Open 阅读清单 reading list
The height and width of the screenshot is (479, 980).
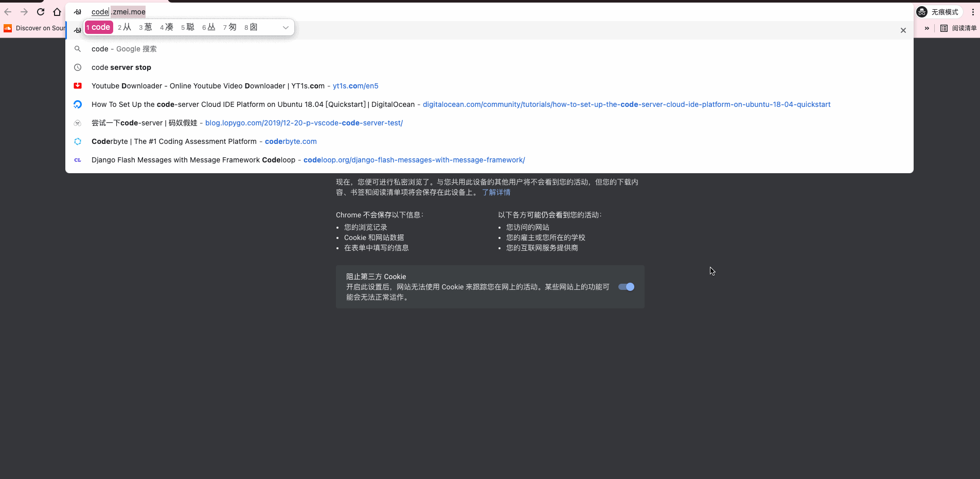click(x=958, y=28)
